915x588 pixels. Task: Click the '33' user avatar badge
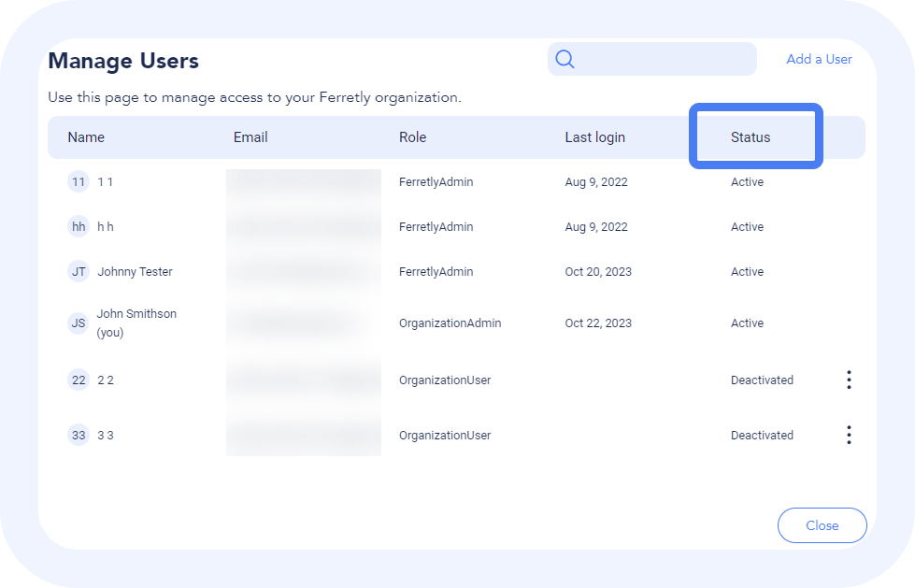[x=79, y=436]
